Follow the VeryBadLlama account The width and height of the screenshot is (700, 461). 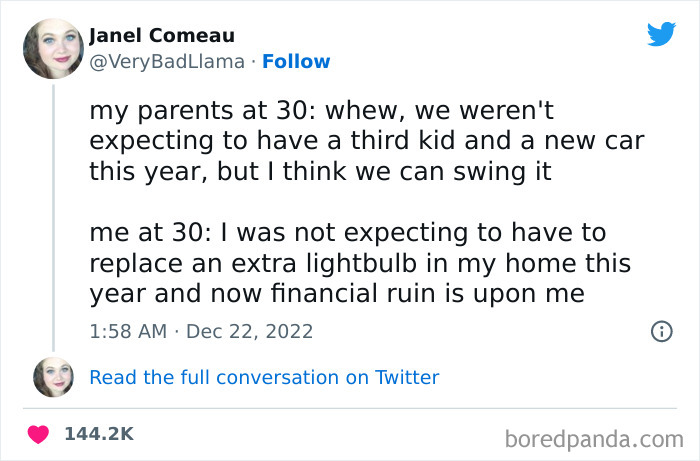[x=296, y=61]
